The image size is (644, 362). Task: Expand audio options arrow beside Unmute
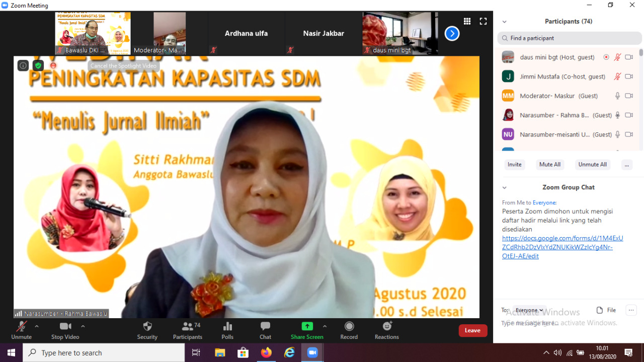click(x=37, y=326)
